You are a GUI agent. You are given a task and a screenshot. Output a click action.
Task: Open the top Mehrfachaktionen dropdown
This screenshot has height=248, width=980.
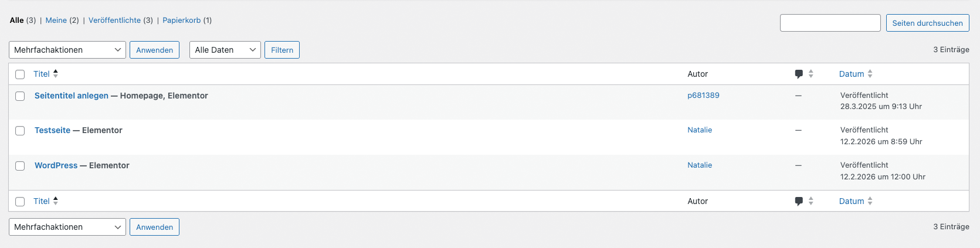pos(67,50)
